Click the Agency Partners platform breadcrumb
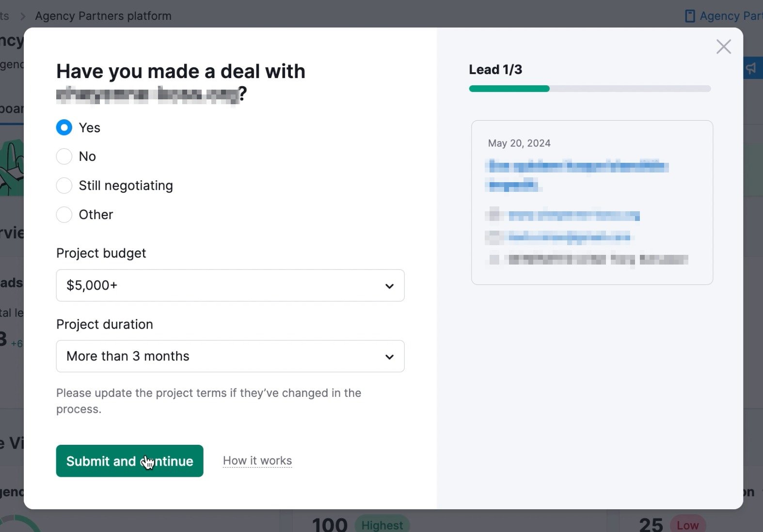The height and width of the screenshot is (532, 763). [103, 16]
